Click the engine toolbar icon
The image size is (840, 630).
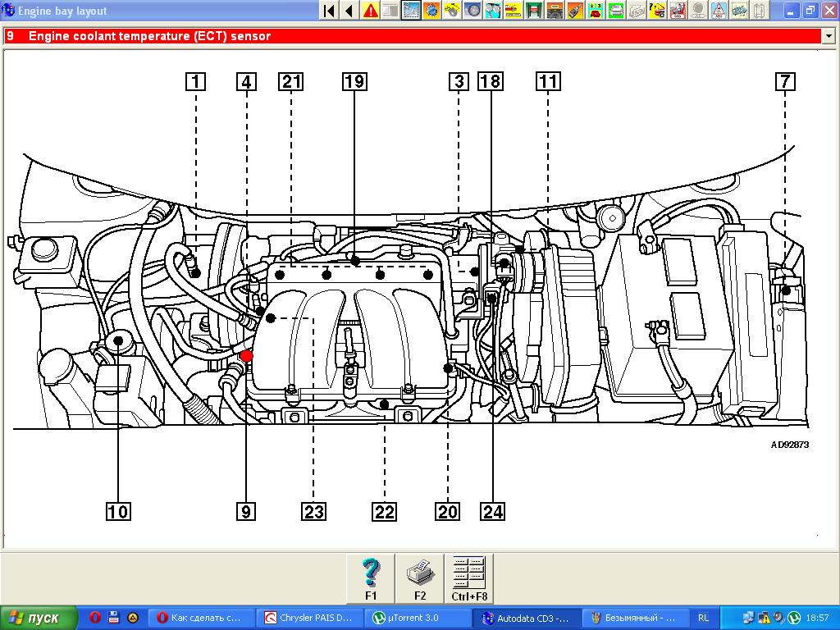click(739, 10)
